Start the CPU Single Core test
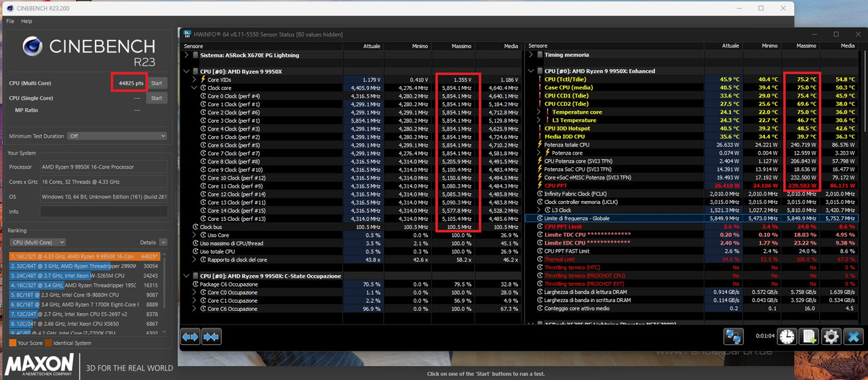This screenshot has width=868, height=380. pyautogui.click(x=157, y=98)
